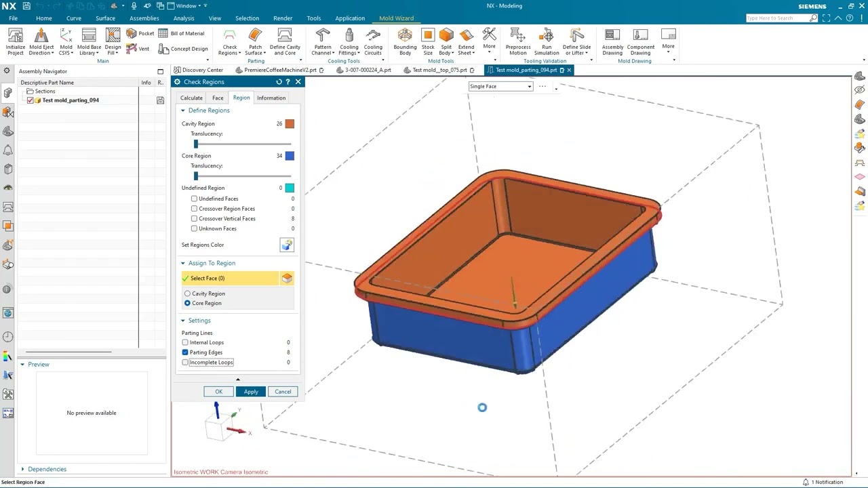Switch to the Assemblies ribbon tab
The width and height of the screenshot is (868, 488).
(144, 18)
